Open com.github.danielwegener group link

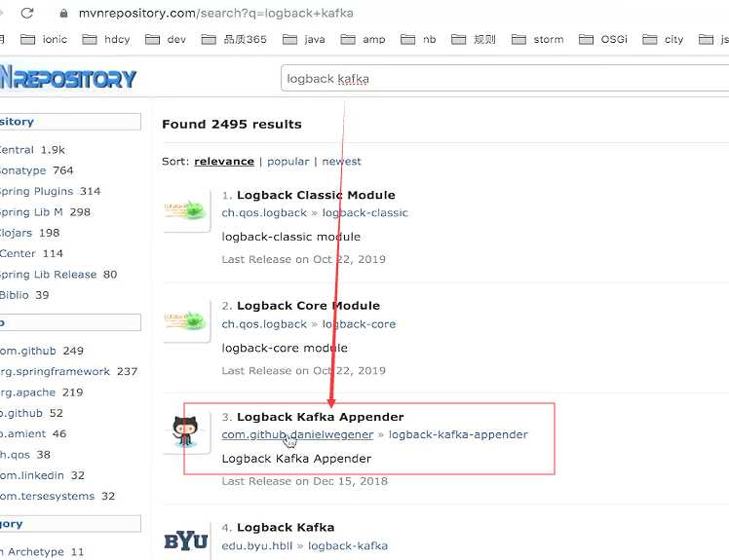point(297,434)
